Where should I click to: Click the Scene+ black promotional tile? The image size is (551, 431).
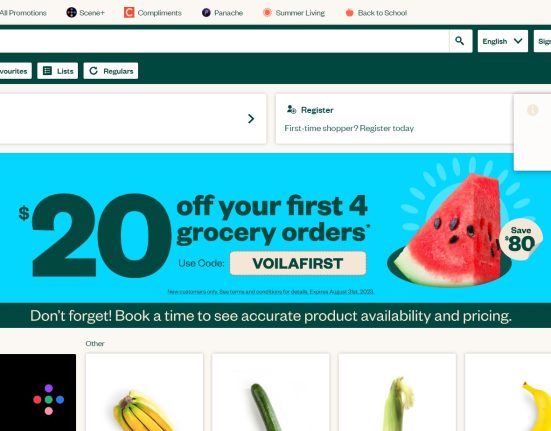pyautogui.click(x=38, y=392)
